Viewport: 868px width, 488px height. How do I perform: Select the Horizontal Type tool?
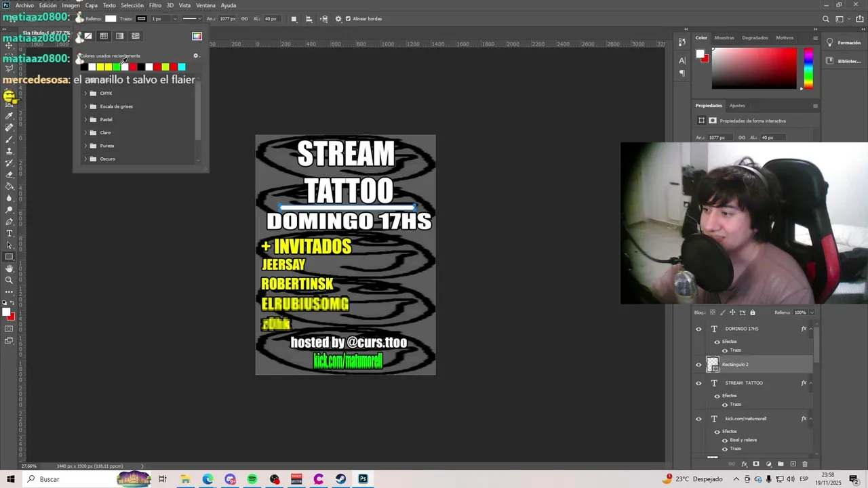[9, 233]
